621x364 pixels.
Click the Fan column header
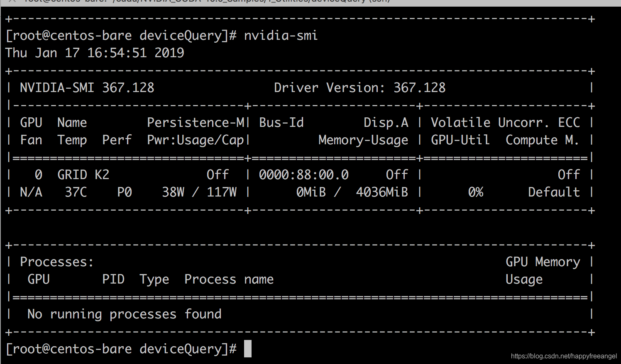[x=31, y=140]
